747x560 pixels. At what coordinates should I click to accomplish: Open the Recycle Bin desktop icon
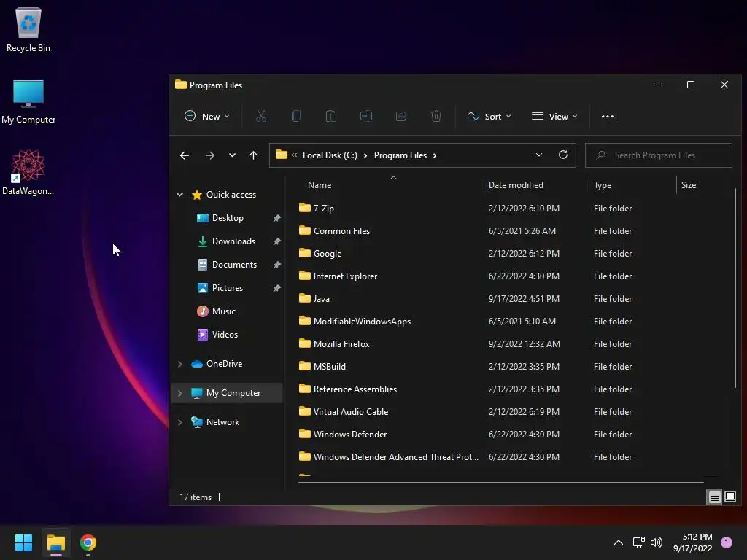[28, 29]
